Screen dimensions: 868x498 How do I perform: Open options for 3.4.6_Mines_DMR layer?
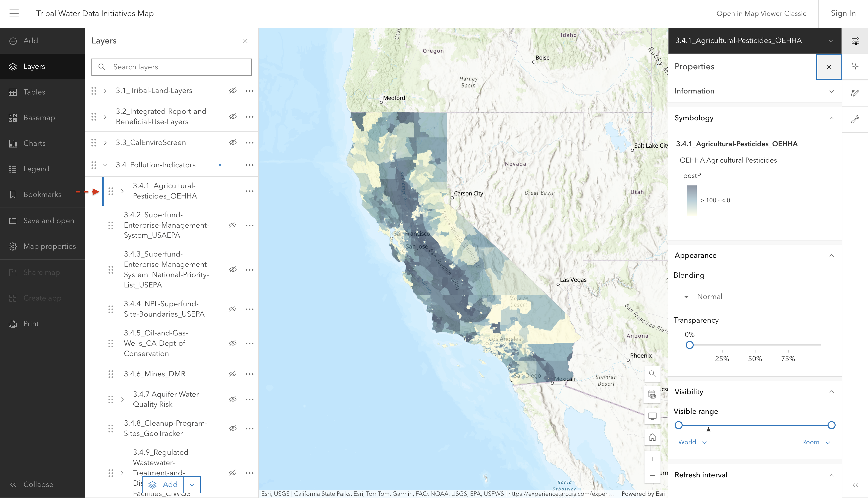(x=250, y=374)
